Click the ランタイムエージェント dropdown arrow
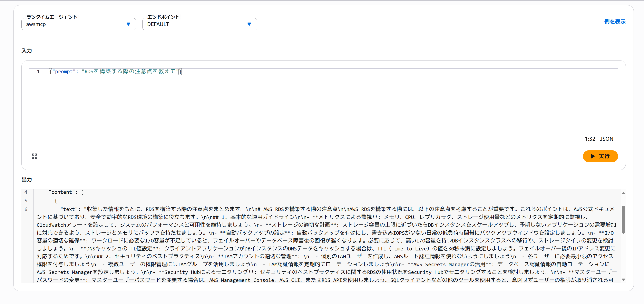Viewport: 644px width, 304px height. [128, 24]
